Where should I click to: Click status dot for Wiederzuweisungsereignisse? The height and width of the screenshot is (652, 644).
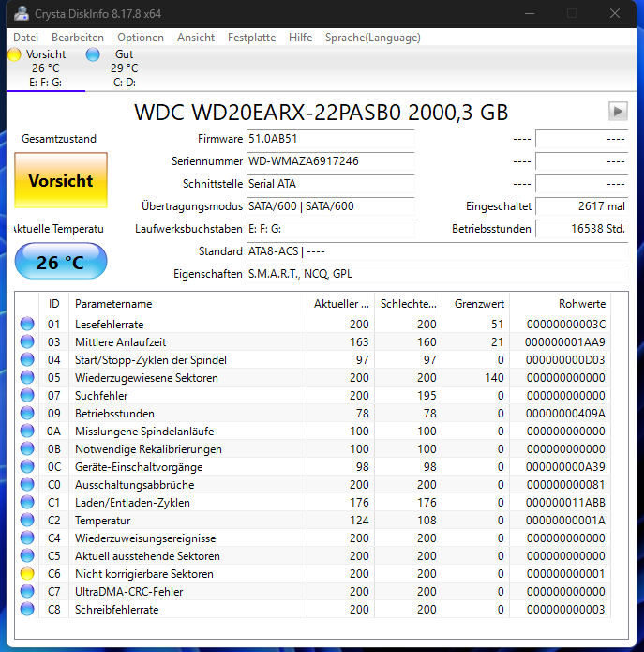[x=27, y=538]
